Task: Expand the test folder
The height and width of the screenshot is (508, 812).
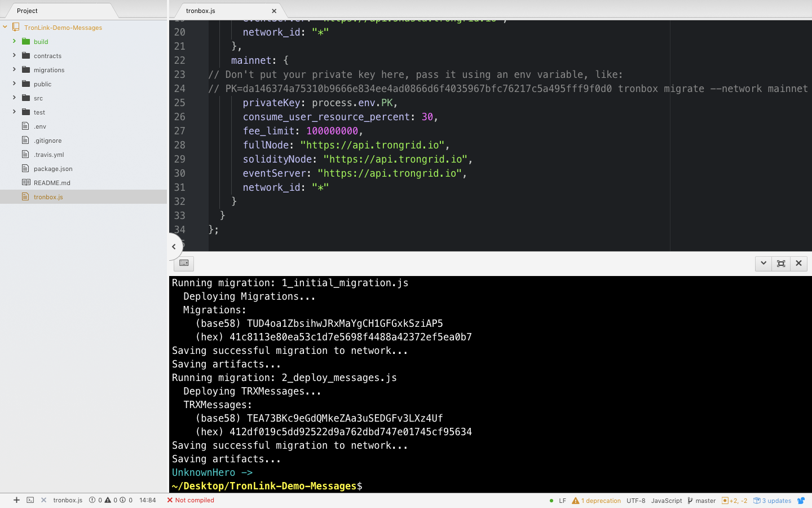Action: coord(14,112)
